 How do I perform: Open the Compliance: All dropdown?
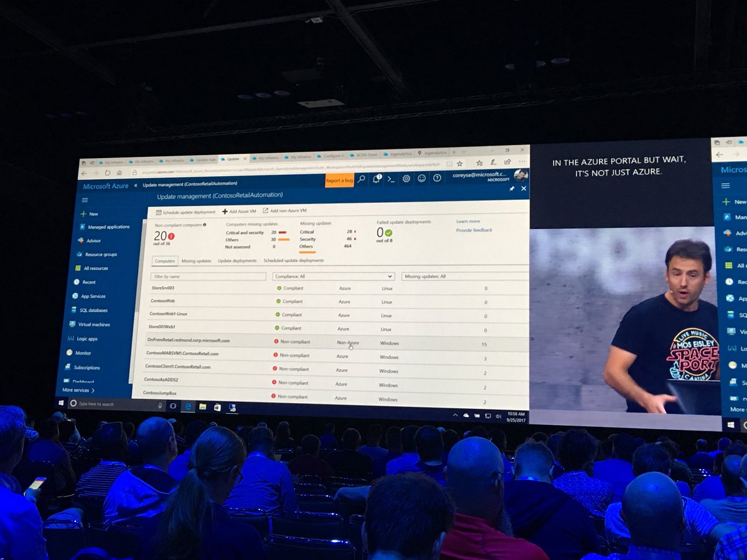pyautogui.click(x=333, y=276)
